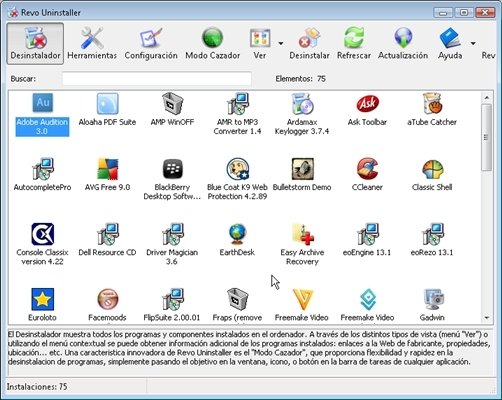Select CCleaner program icon
Viewport: 502px width, 400px height.
[367, 175]
